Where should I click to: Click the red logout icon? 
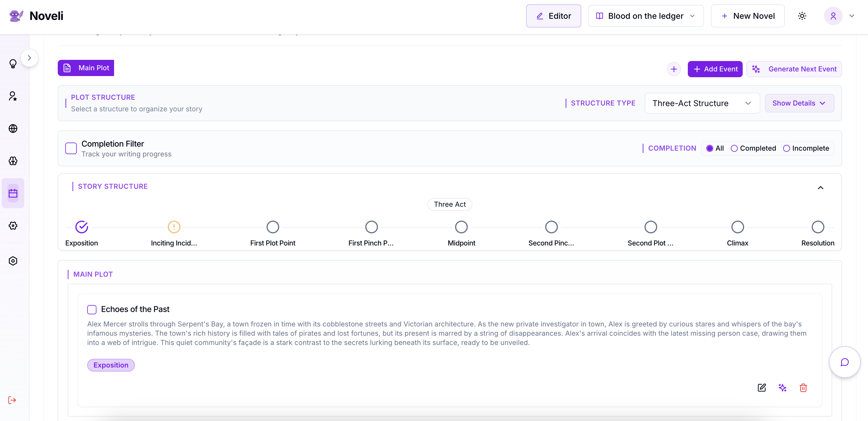point(12,400)
